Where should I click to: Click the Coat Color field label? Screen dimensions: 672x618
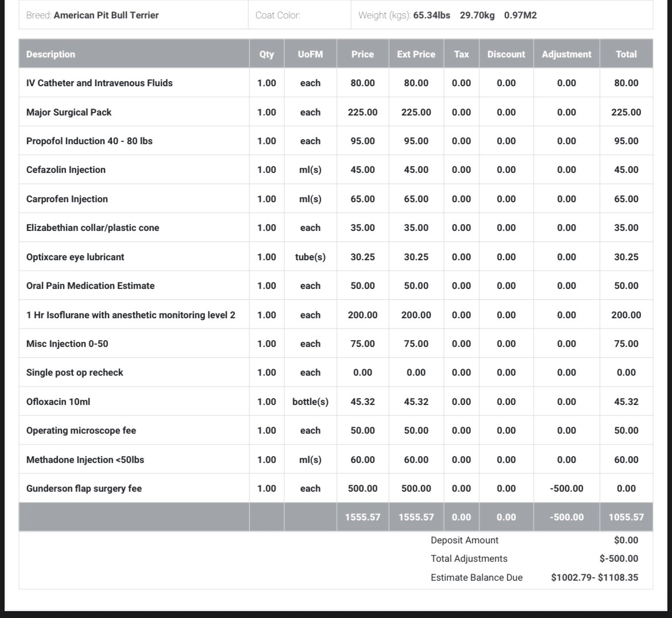(x=278, y=15)
